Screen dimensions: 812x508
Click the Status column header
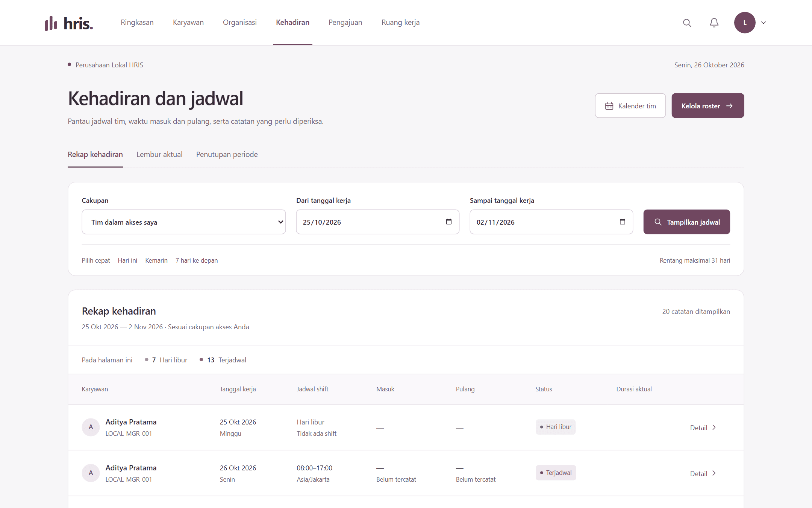tap(544, 389)
